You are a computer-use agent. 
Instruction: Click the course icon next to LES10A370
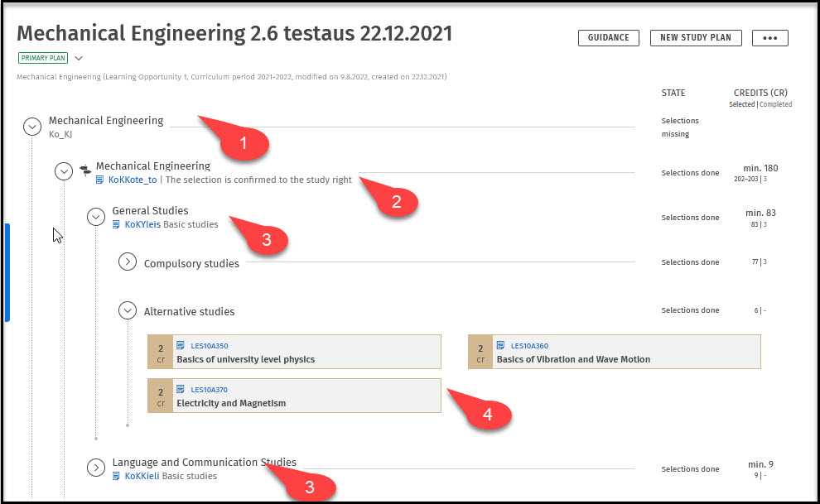(x=181, y=390)
